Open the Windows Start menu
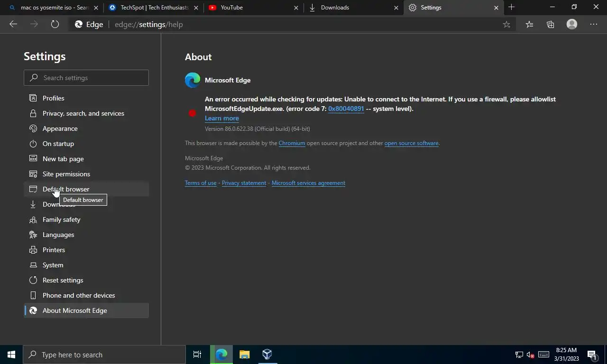The width and height of the screenshot is (607, 364). coord(11,355)
